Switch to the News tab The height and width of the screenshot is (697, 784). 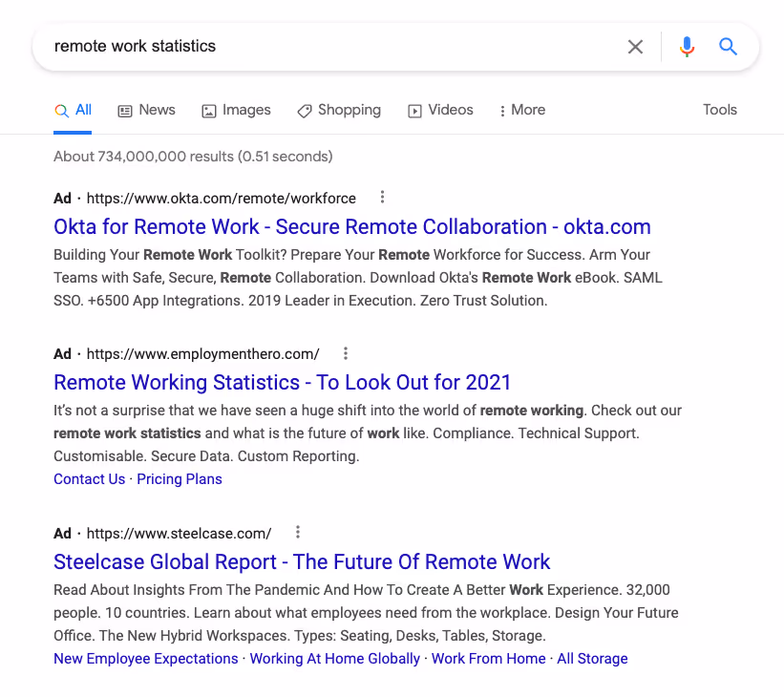[146, 110]
